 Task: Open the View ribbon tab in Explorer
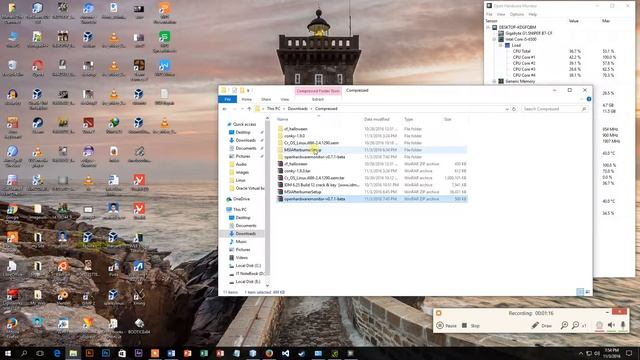(x=284, y=99)
